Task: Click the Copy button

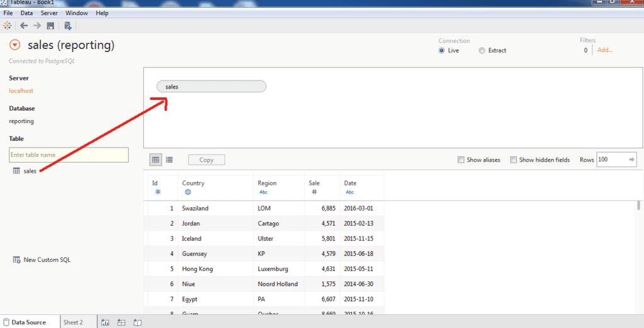Action: tap(206, 160)
